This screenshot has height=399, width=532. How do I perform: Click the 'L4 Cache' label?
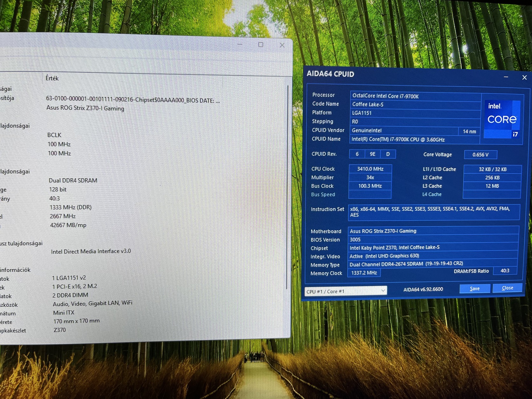pos(432,194)
